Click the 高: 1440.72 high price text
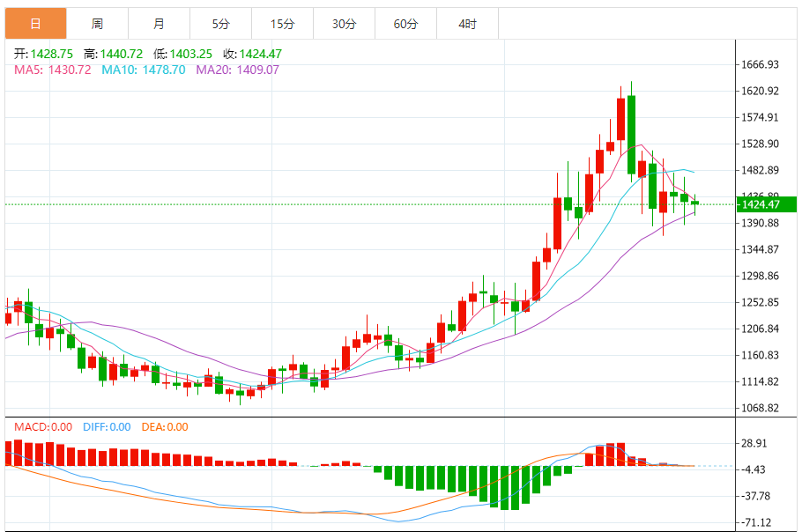 click(115, 54)
